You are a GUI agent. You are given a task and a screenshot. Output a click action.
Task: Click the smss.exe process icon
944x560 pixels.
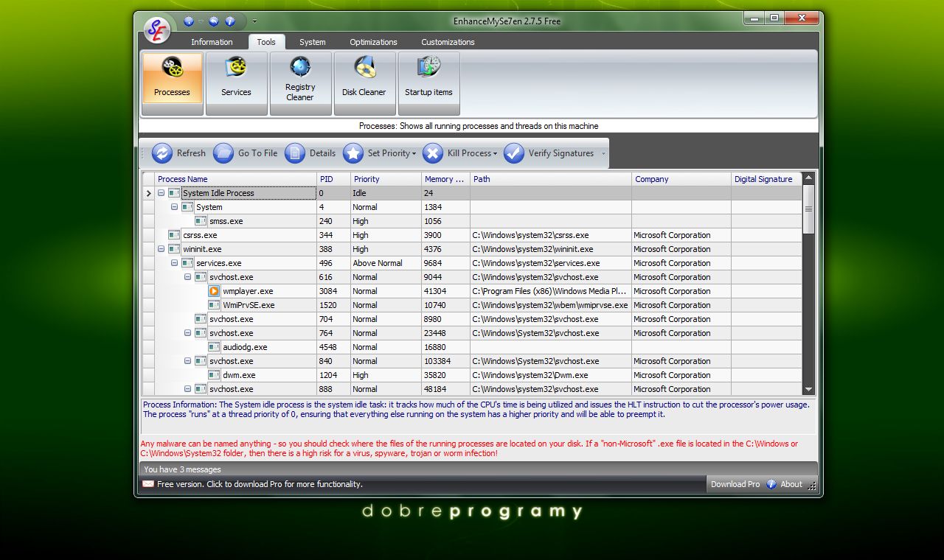tap(201, 221)
